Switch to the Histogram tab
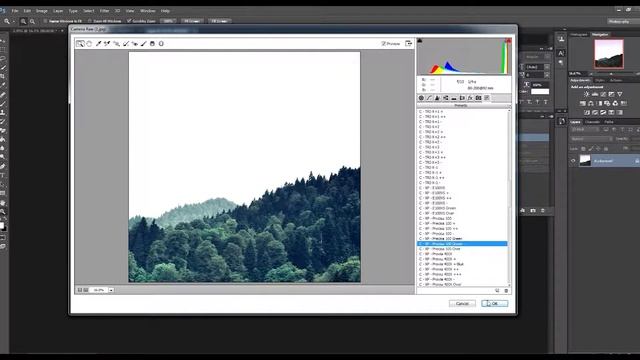 pyautogui.click(x=578, y=35)
